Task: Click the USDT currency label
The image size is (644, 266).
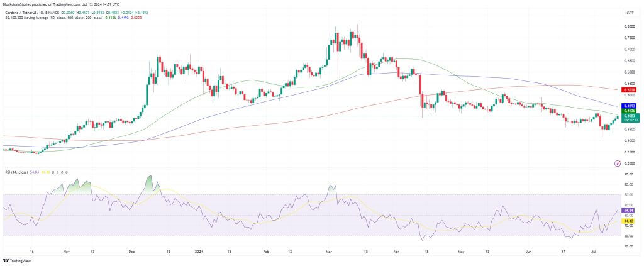Action: pos(628,13)
